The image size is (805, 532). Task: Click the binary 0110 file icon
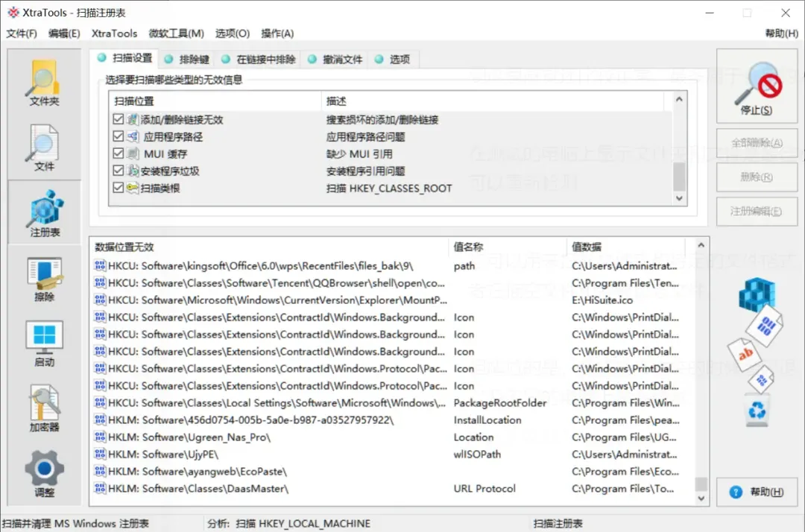point(765,326)
